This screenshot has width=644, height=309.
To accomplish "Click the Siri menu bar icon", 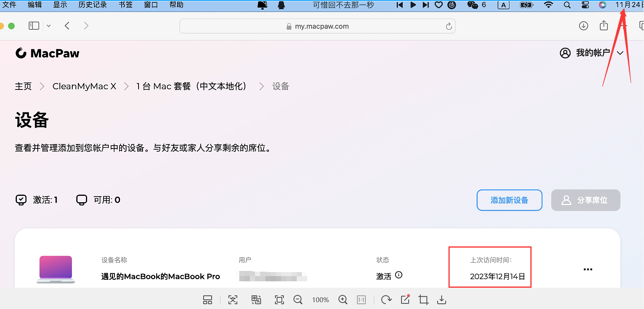I will point(602,5).
